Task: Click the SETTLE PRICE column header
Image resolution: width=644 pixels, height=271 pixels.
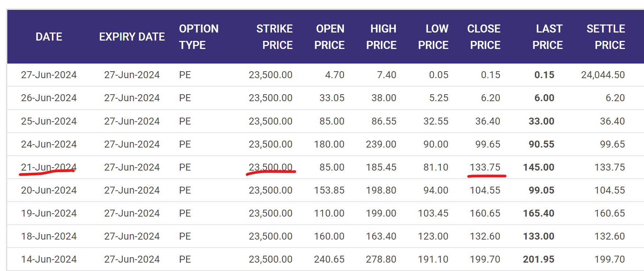Action: pos(606,37)
